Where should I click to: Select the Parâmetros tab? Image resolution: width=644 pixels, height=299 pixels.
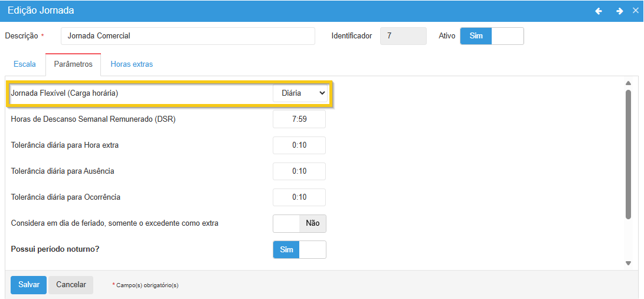click(73, 64)
